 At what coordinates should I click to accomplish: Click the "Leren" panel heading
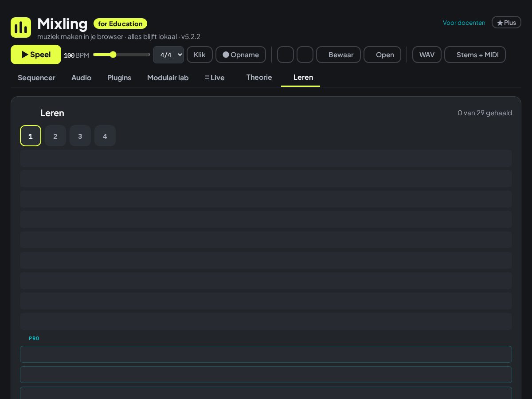point(52,113)
